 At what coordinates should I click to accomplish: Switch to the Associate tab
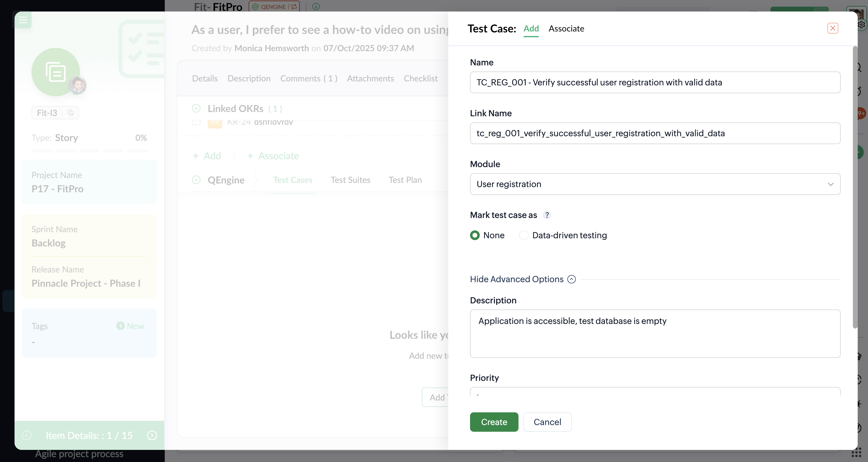pyautogui.click(x=566, y=29)
